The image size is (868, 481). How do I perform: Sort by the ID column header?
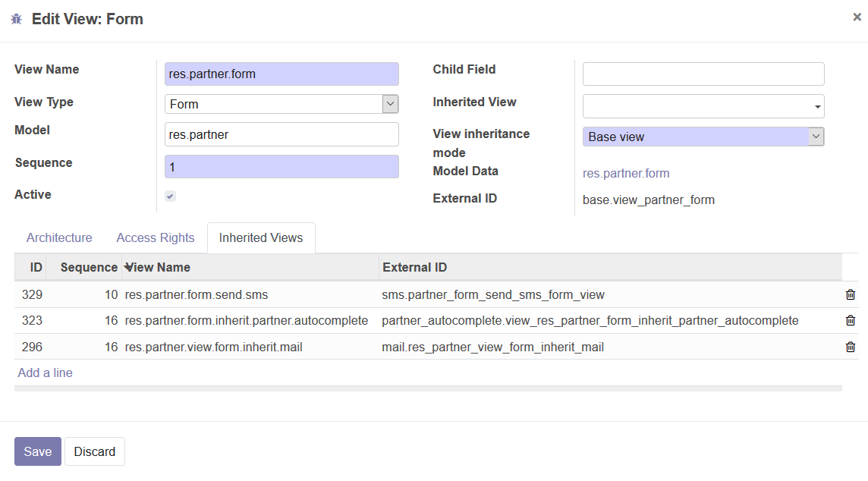pos(30,267)
